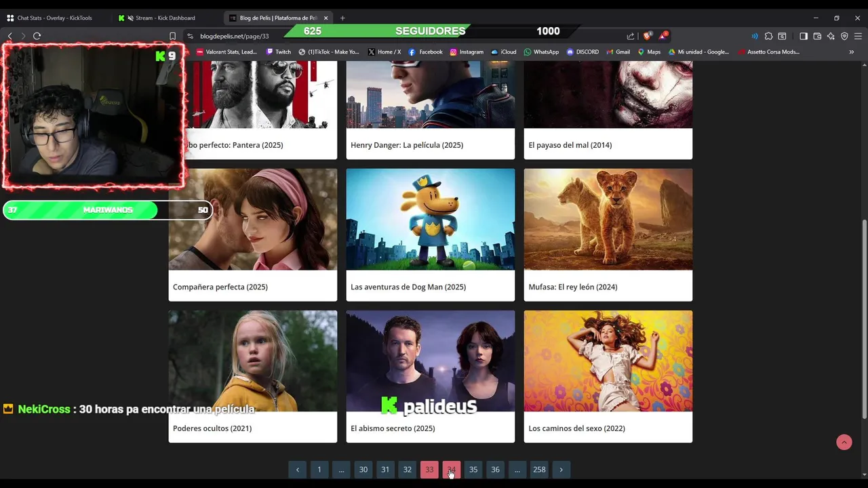This screenshot has height=488, width=868.
Task: Open the extensions puzzle icon
Action: [768, 36]
